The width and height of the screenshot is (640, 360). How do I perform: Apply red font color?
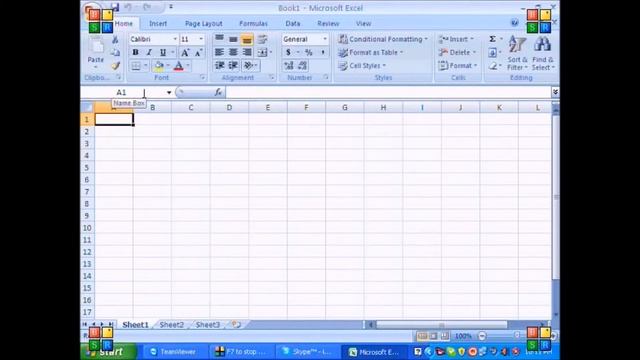point(179,66)
